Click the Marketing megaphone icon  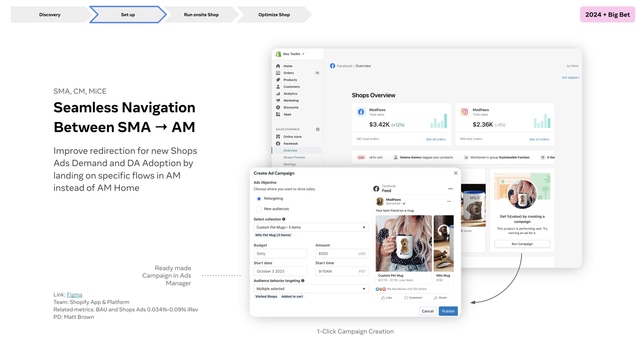click(278, 100)
